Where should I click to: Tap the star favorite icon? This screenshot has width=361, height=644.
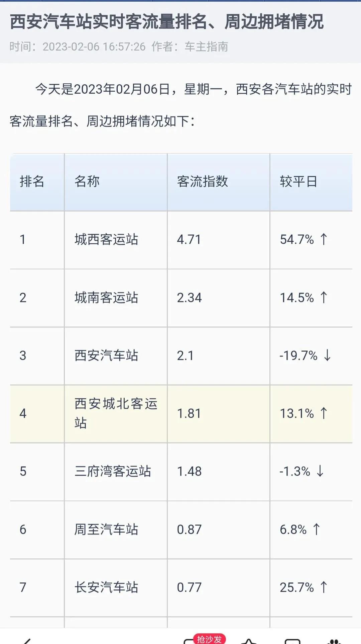(x=249, y=641)
